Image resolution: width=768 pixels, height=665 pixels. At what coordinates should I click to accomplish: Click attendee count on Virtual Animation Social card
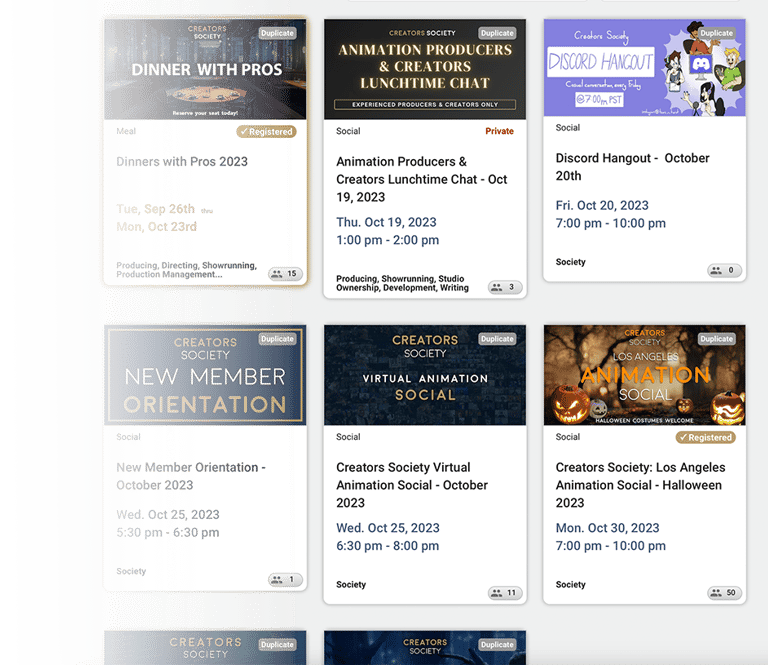(505, 593)
